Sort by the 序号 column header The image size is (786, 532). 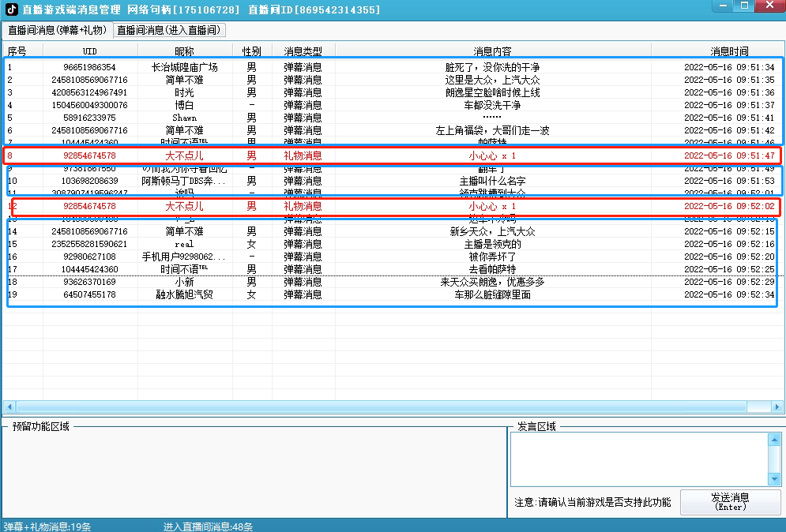coord(23,51)
